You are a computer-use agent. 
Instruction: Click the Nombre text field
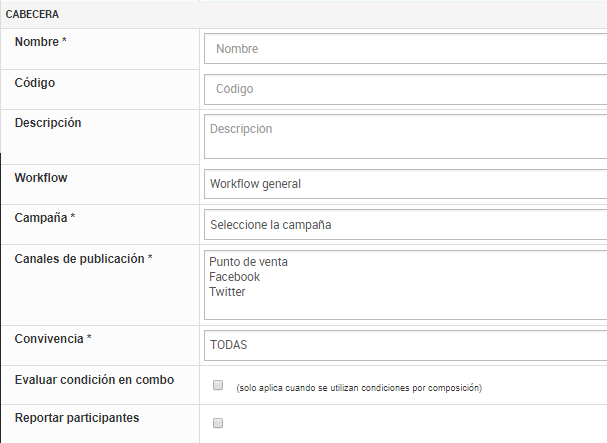[405, 49]
